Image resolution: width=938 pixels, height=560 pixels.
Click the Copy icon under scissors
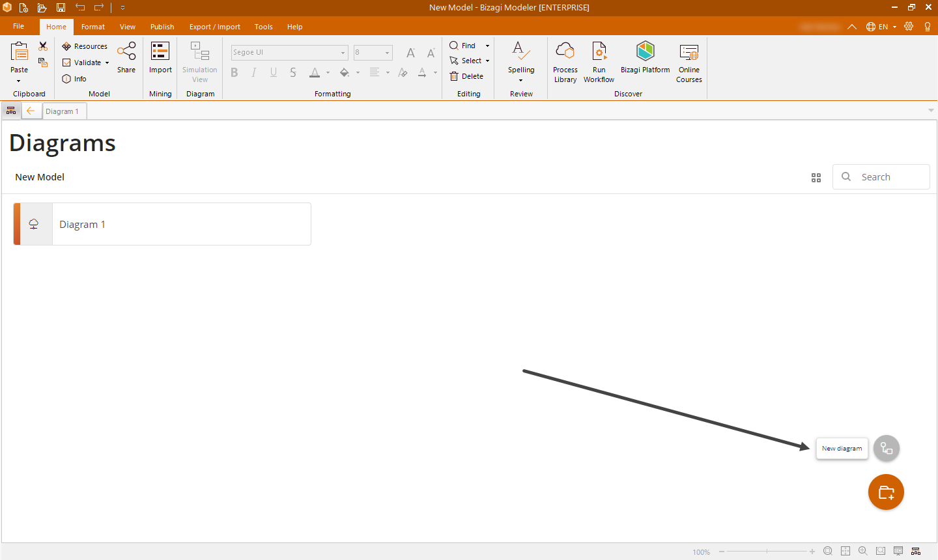[43, 63]
